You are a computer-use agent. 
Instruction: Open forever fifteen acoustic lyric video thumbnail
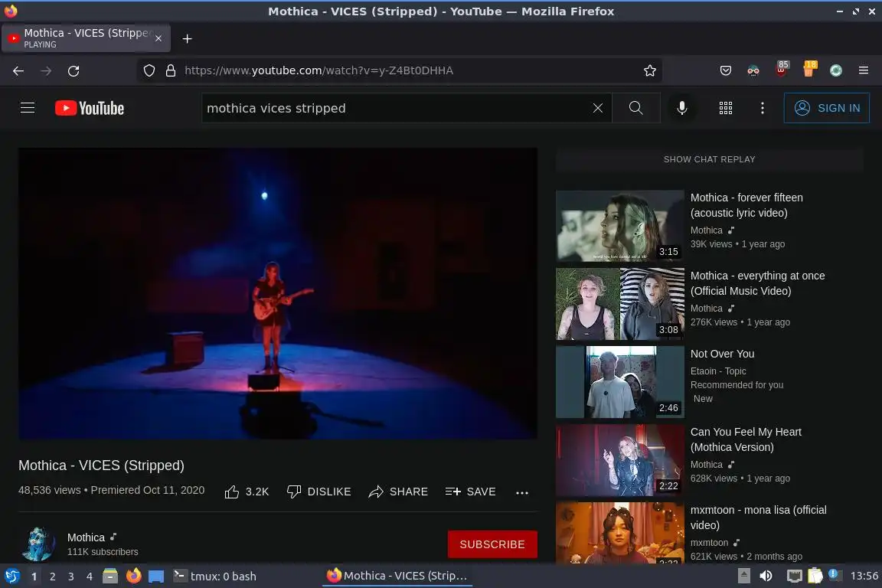click(620, 226)
